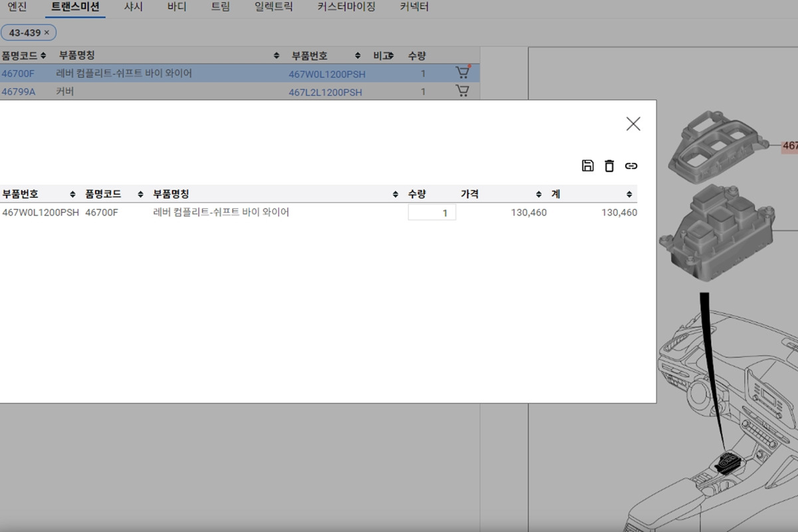The width and height of the screenshot is (798, 532).
Task: Delete cart items using trash icon
Action: (x=609, y=166)
